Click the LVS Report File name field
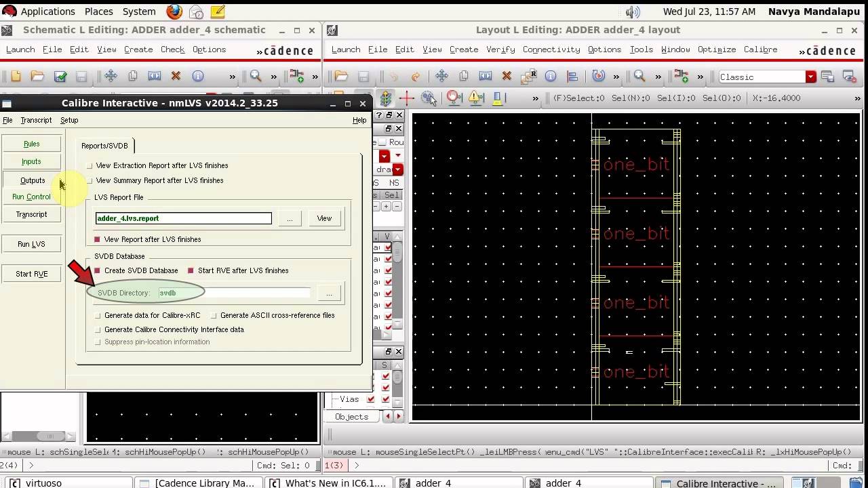 pos(184,218)
